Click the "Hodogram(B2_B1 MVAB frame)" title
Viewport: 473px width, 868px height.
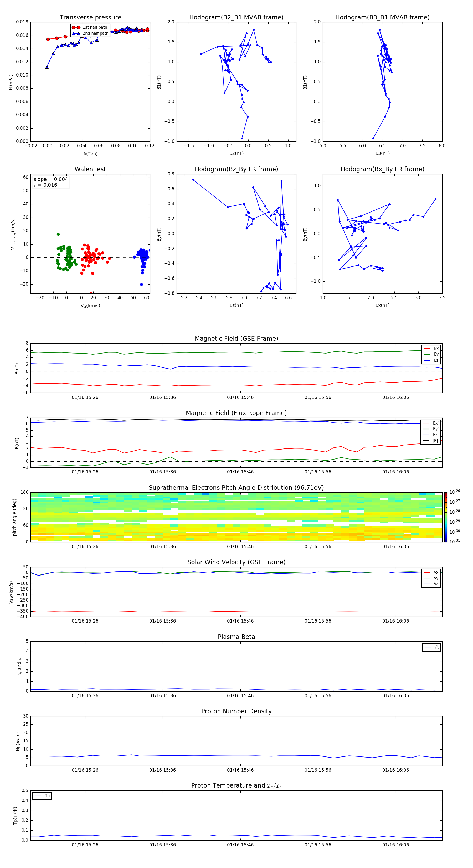[236, 18]
